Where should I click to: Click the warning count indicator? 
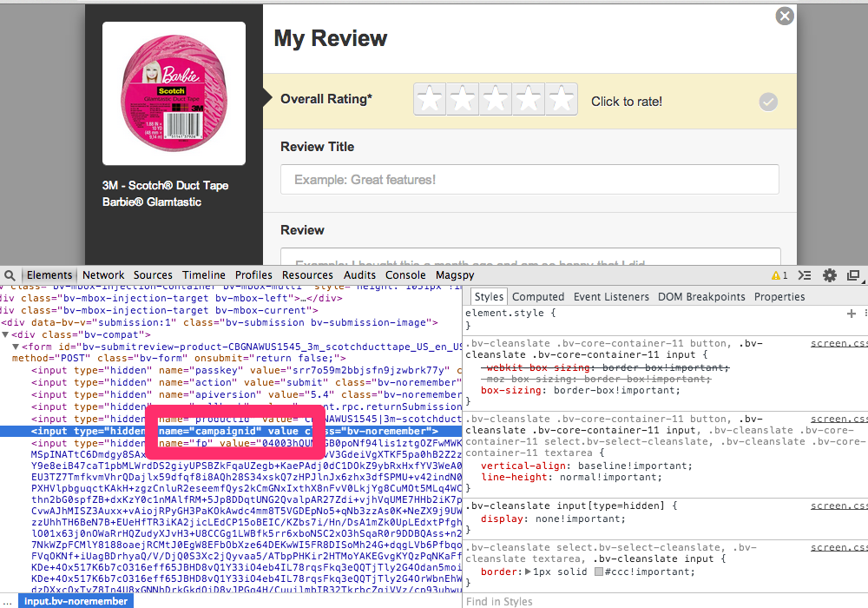coord(779,275)
